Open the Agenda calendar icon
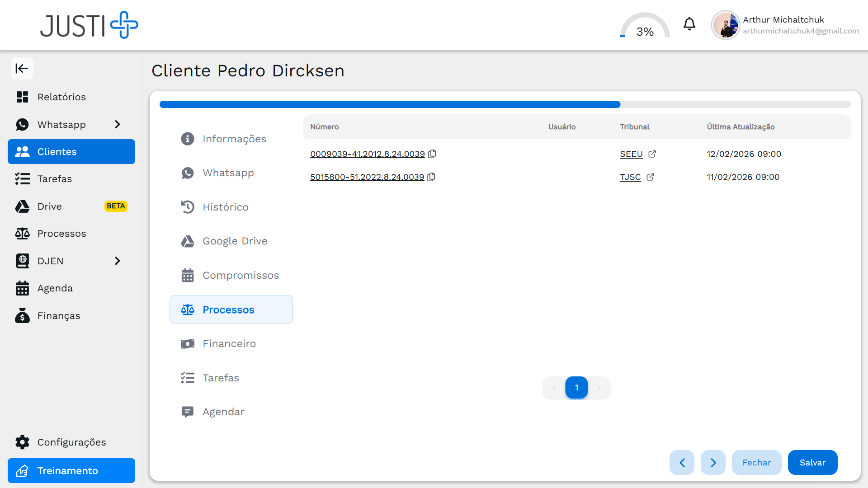 click(22, 288)
